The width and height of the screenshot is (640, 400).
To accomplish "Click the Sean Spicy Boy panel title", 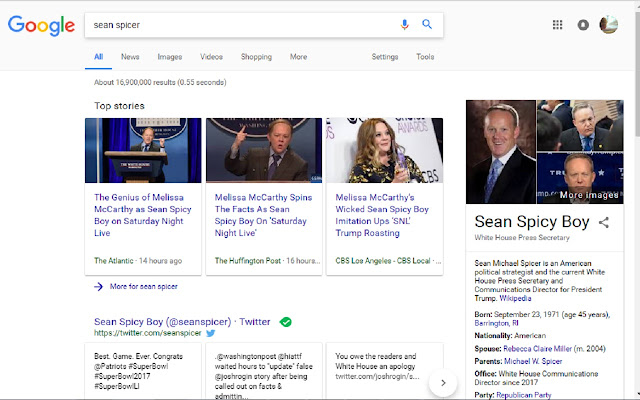I will [532, 222].
